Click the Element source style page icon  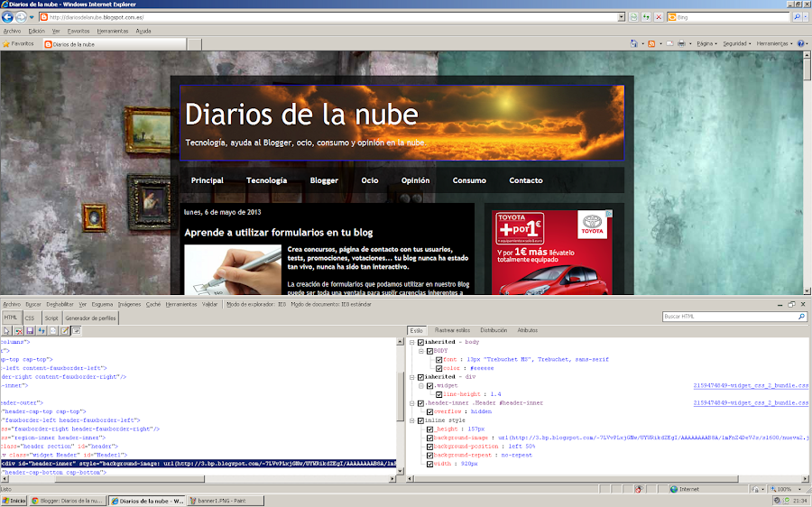(53, 330)
